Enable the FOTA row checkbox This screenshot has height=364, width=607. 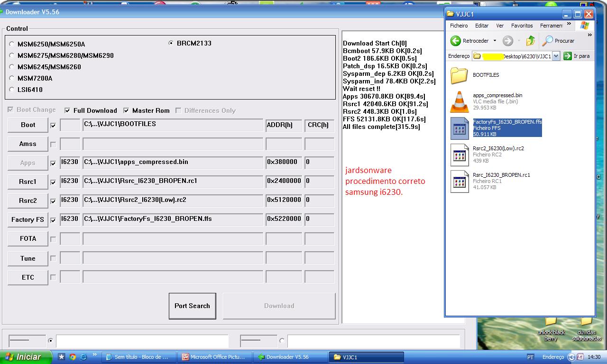pos(53,239)
